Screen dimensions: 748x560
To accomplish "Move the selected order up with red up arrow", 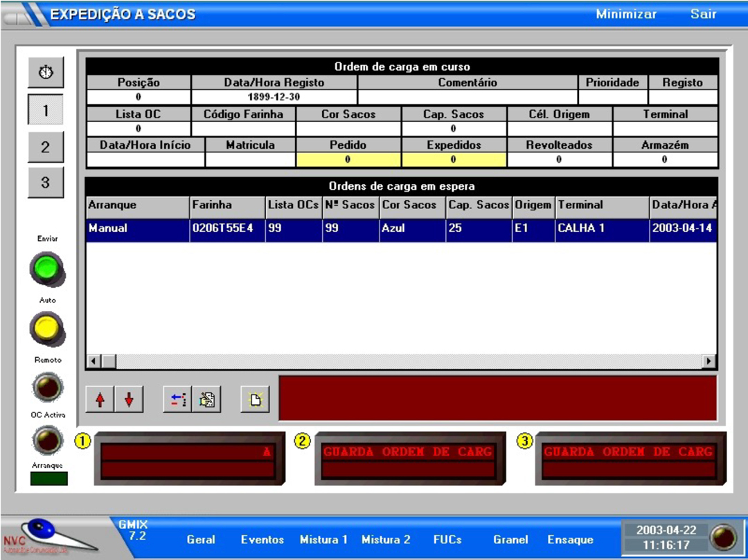I will point(100,399).
